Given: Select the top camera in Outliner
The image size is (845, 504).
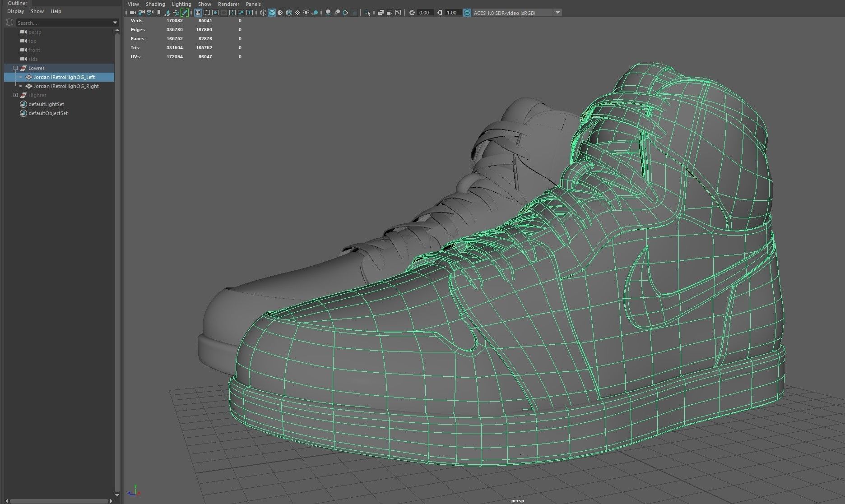Looking at the screenshot, I should pyautogui.click(x=59, y=41).
